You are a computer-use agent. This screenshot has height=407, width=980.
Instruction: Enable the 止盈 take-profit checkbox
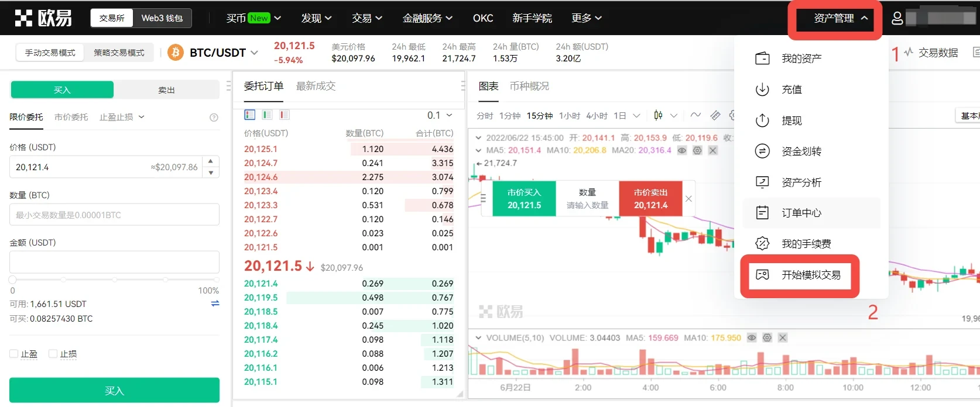point(13,354)
